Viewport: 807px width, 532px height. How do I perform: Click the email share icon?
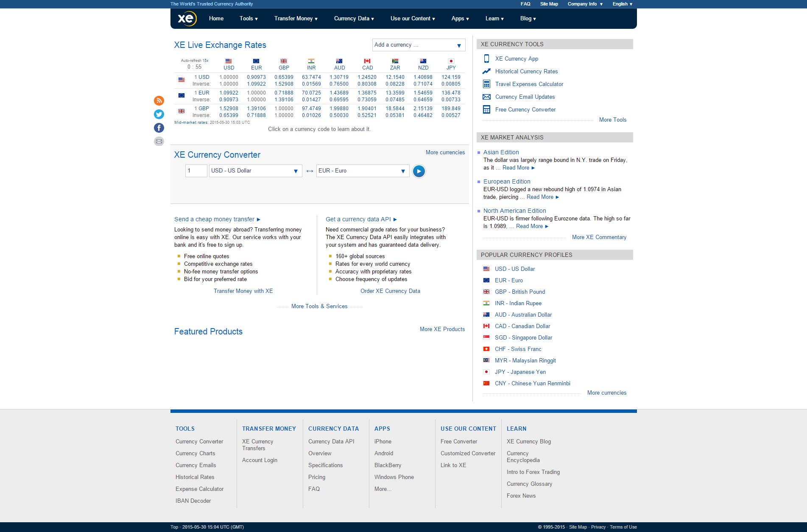point(159,141)
